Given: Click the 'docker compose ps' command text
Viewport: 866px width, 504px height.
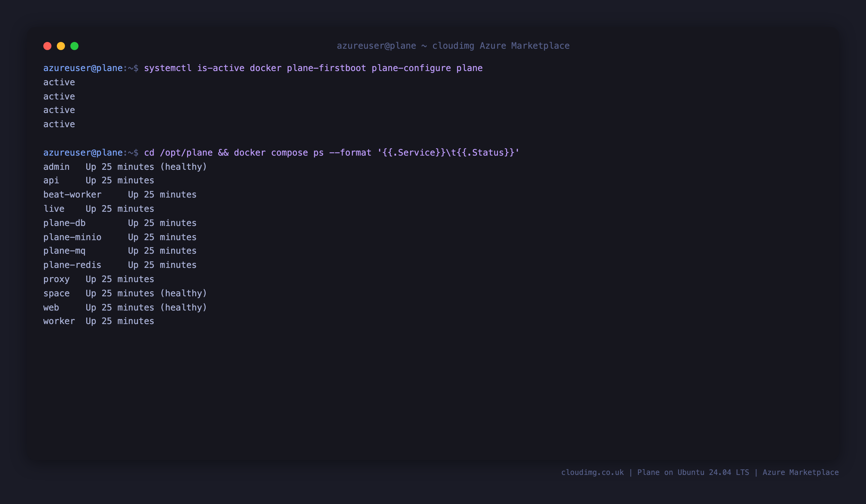Looking at the screenshot, I should pyautogui.click(x=279, y=153).
